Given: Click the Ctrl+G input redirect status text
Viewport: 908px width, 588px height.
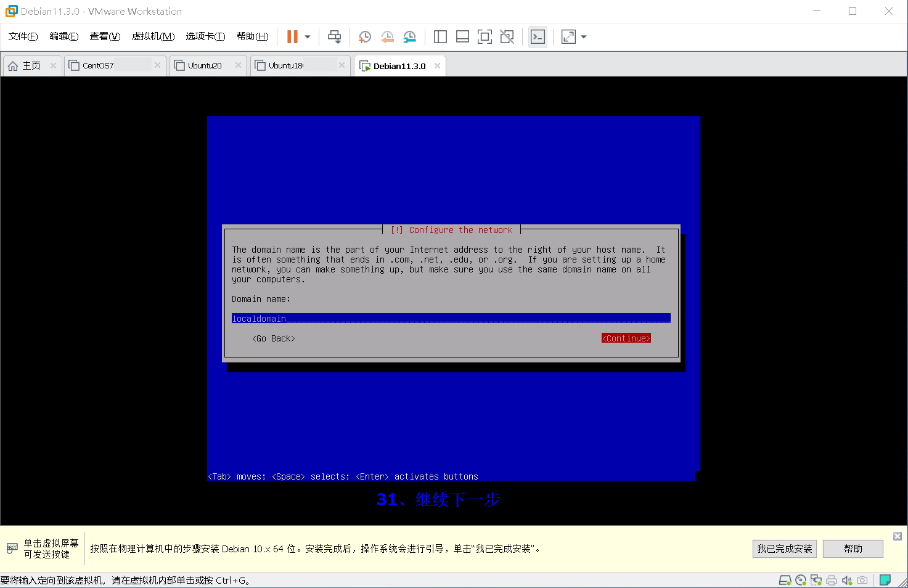Looking at the screenshot, I should [125, 580].
